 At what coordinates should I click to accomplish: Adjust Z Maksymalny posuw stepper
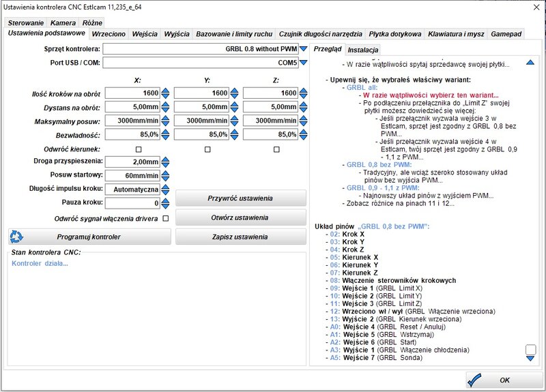(303, 121)
